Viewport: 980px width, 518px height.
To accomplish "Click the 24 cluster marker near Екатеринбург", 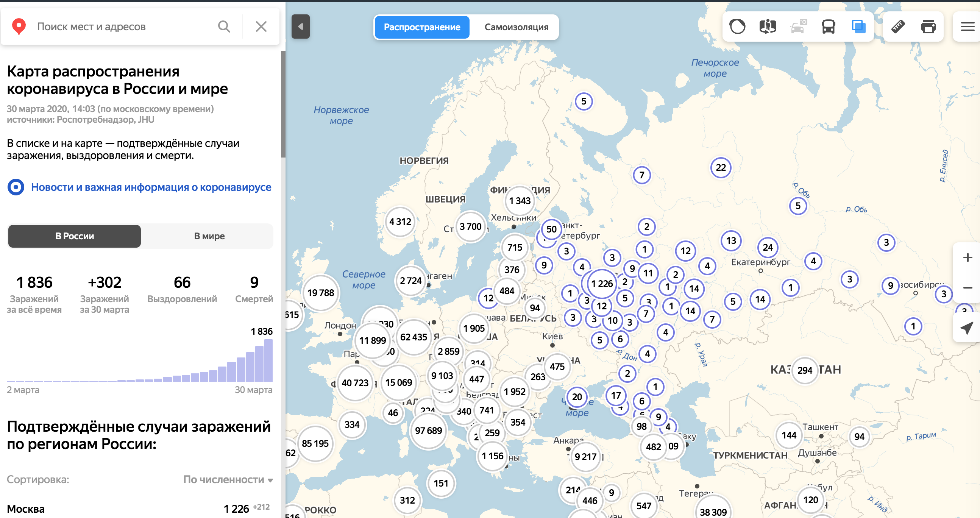I will click(768, 248).
